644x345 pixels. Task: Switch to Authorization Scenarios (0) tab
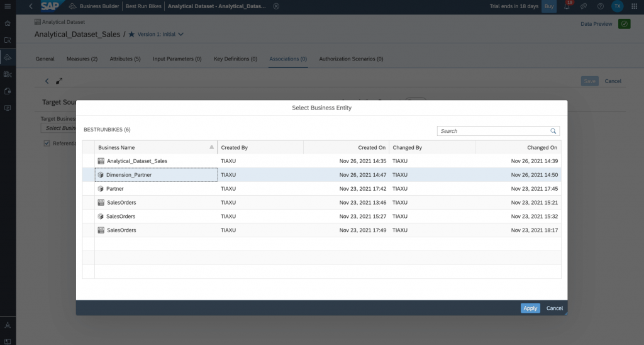(x=351, y=59)
